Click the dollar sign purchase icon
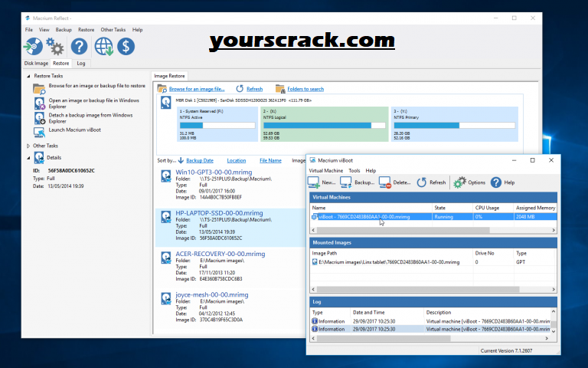 [x=126, y=47]
